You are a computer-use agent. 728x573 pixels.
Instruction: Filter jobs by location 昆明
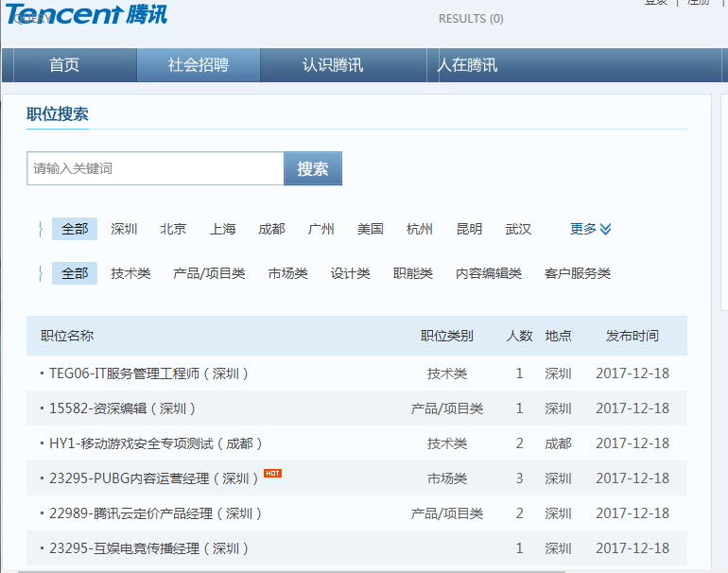coord(469,229)
